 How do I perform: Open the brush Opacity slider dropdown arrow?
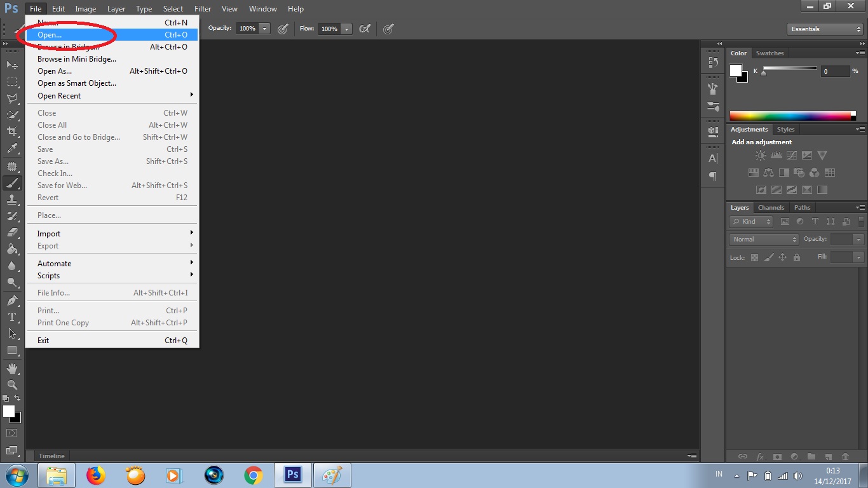pos(264,29)
